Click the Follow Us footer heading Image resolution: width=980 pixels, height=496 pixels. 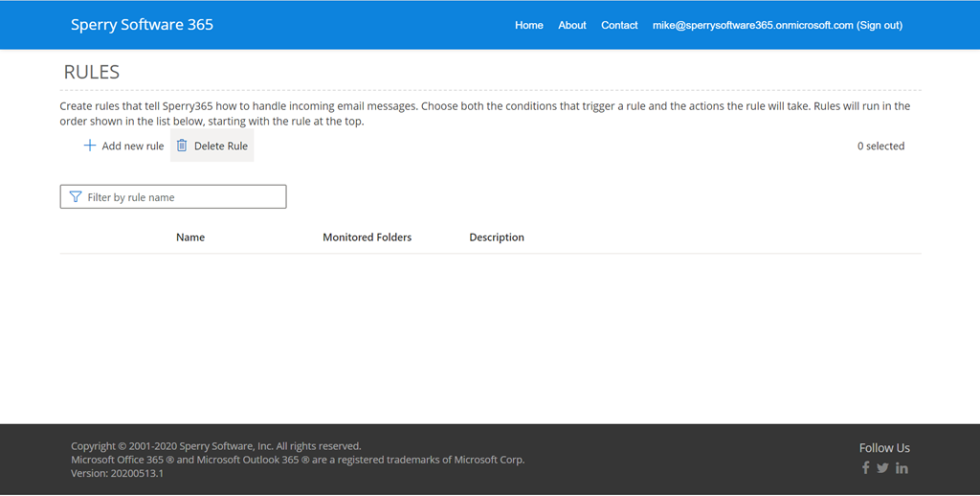point(884,448)
